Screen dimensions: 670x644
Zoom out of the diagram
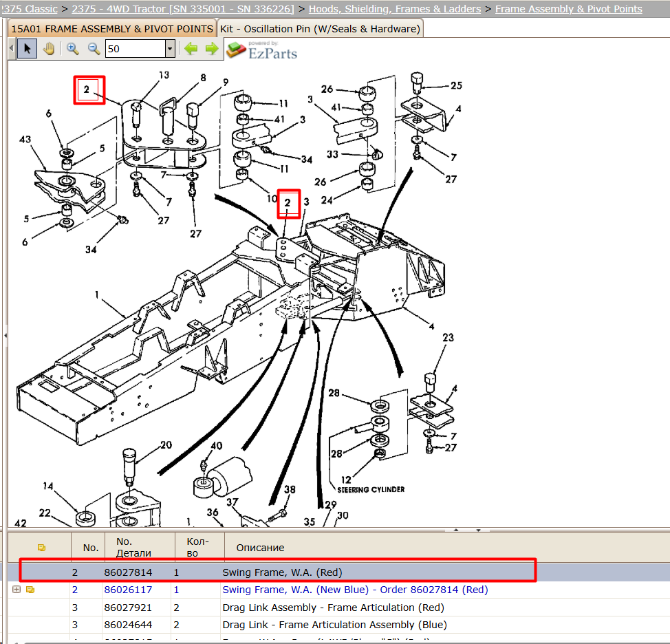pos(94,49)
